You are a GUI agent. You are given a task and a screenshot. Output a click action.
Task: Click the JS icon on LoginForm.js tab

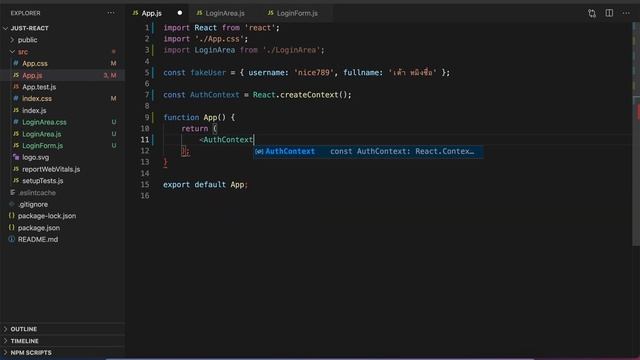tap(271, 13)
